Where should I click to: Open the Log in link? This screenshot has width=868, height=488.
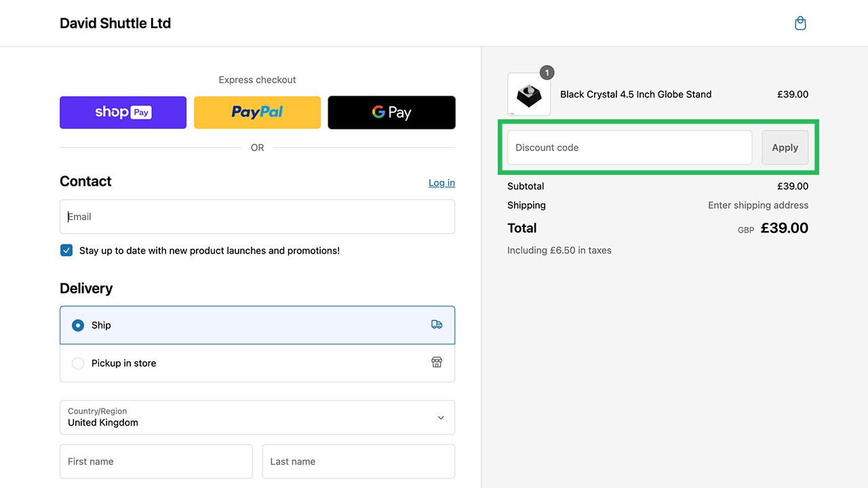(x=441, y=183)
